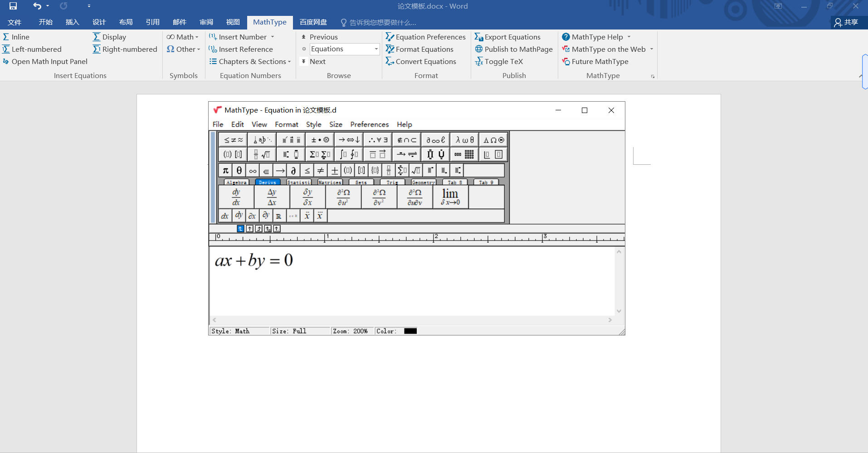Open the uppercase Greek letters palette
Image resolution: width=868 pixels, height=453 pixels.
pos(493,140)
